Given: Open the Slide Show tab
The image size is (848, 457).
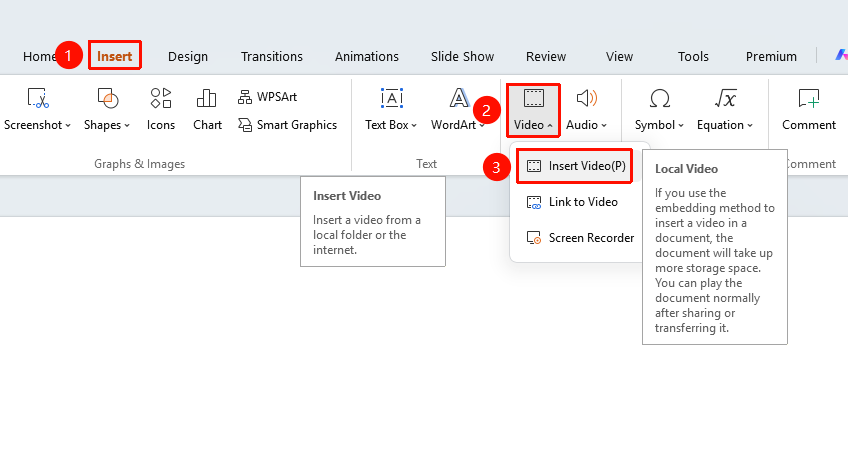Looking at the screenshot, I should [x=462, y=56].
